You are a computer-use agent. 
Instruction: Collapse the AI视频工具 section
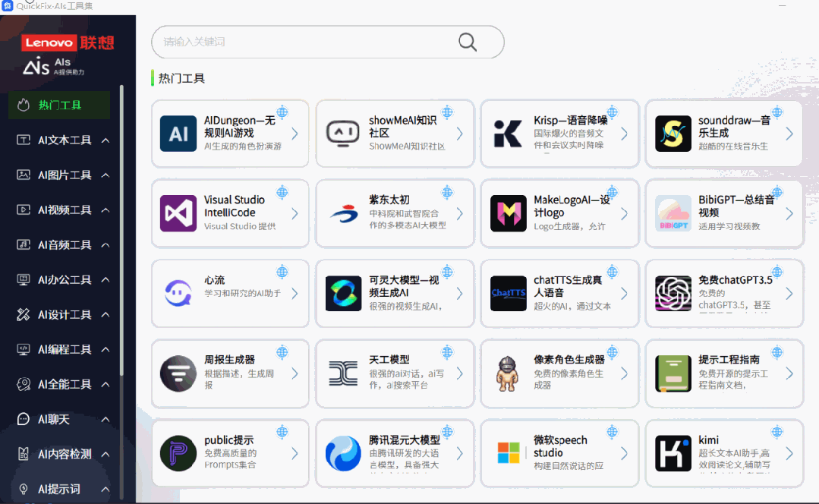tap(107, 209)
